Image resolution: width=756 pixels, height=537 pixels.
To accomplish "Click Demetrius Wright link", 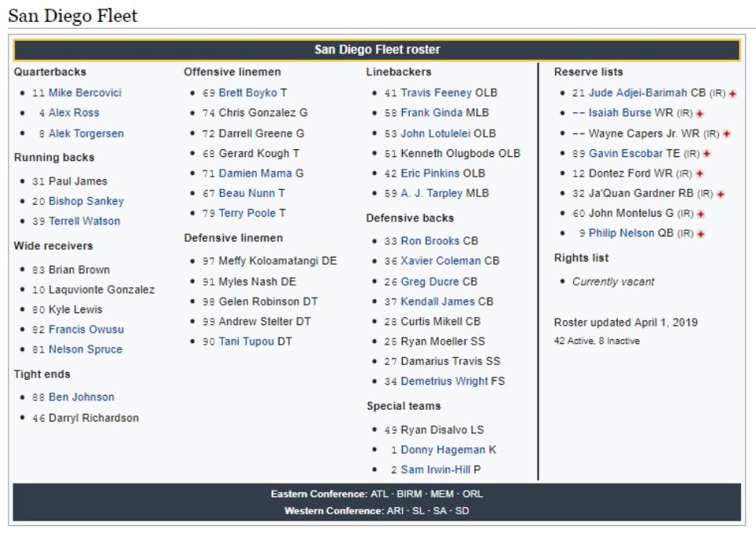I will [444, 382].
